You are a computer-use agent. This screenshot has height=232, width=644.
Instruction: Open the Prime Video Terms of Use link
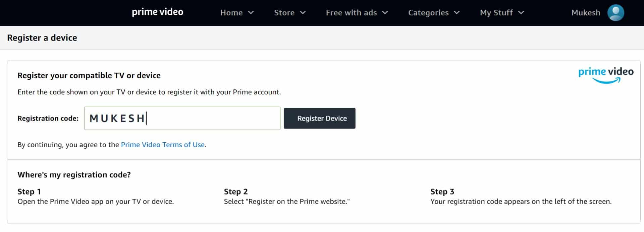163,145
